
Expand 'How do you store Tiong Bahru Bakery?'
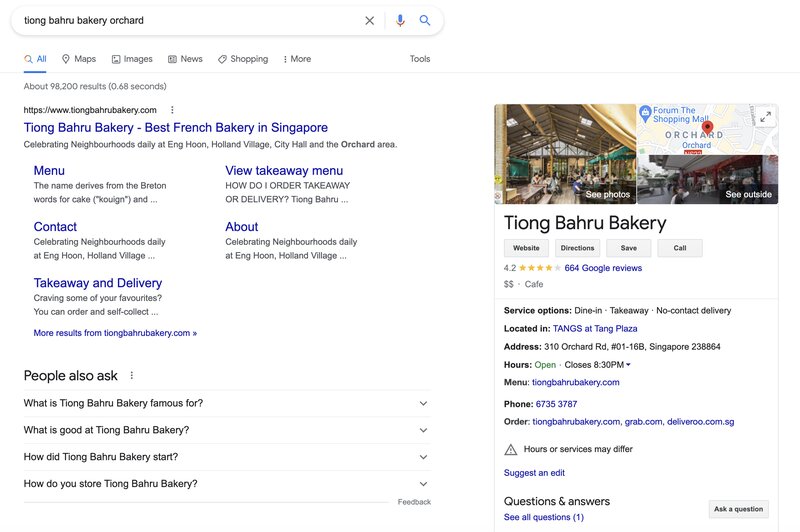[x=227, y=484]
